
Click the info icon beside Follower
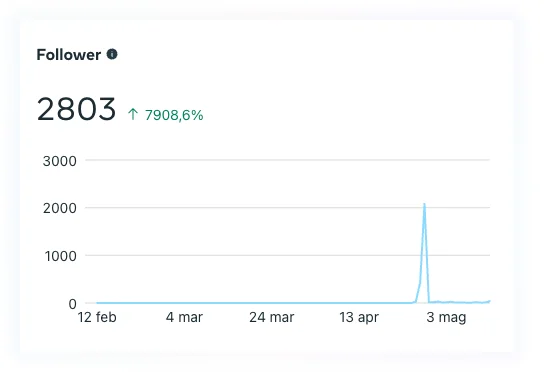(112, 54)
